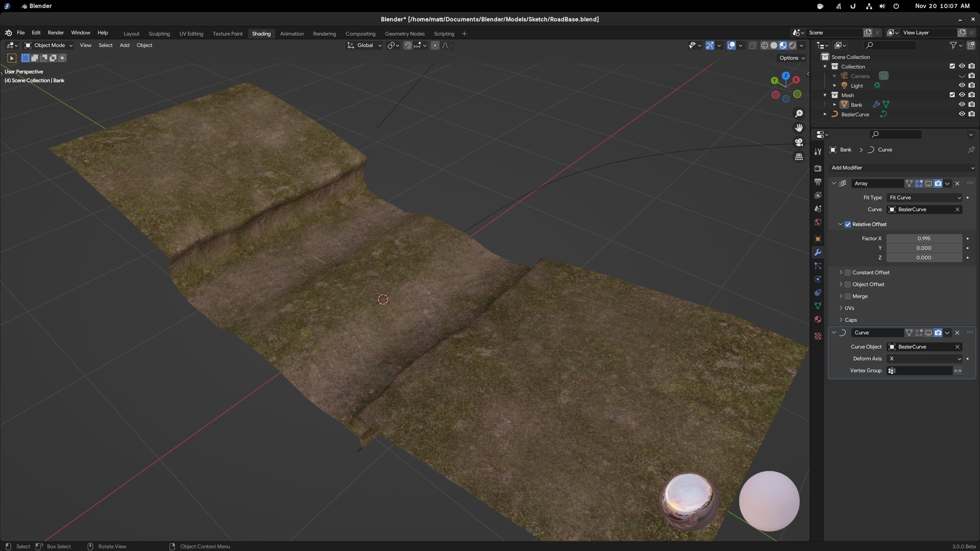Viewport: 980px width, 551px height.
Task: Open the Scene properties tab
Action: 818,209
